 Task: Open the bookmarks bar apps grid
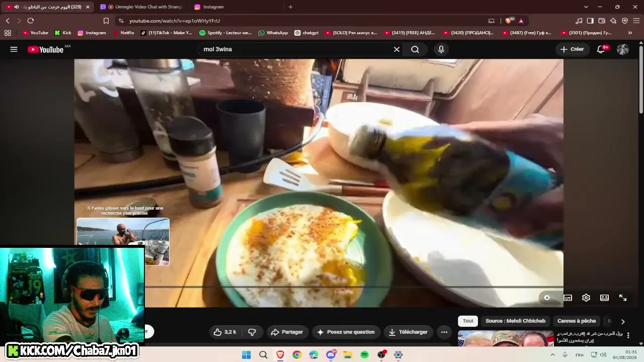[x=8, y=33]
